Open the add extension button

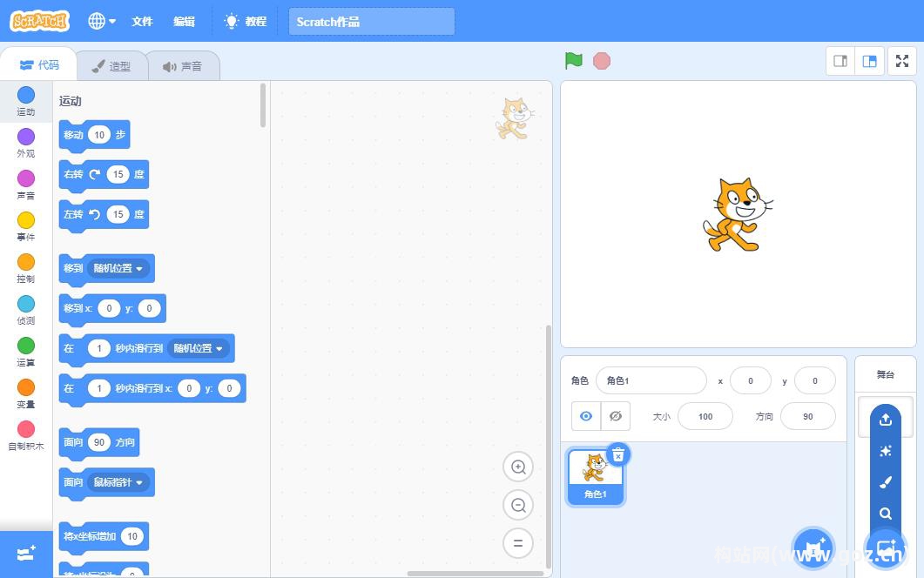pyautogui.click(x=26, y=554)
